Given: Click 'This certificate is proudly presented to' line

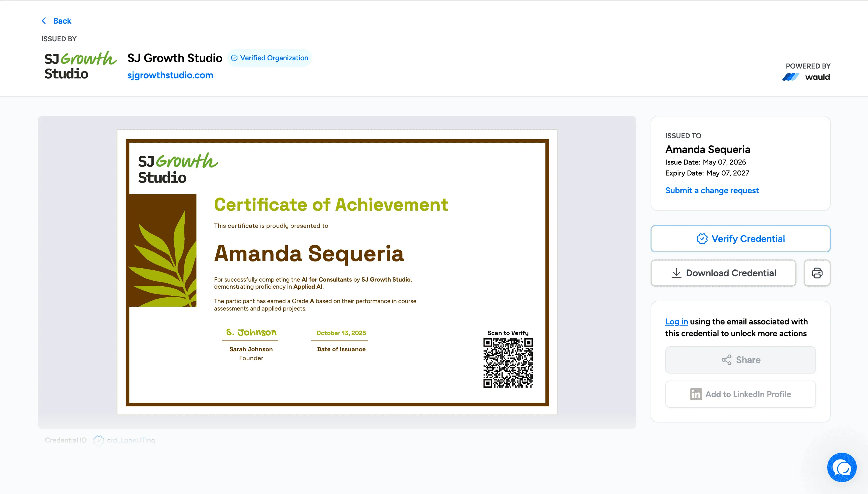Looking at the screenshot, I should pyautogui.click(x=271, y=226).
